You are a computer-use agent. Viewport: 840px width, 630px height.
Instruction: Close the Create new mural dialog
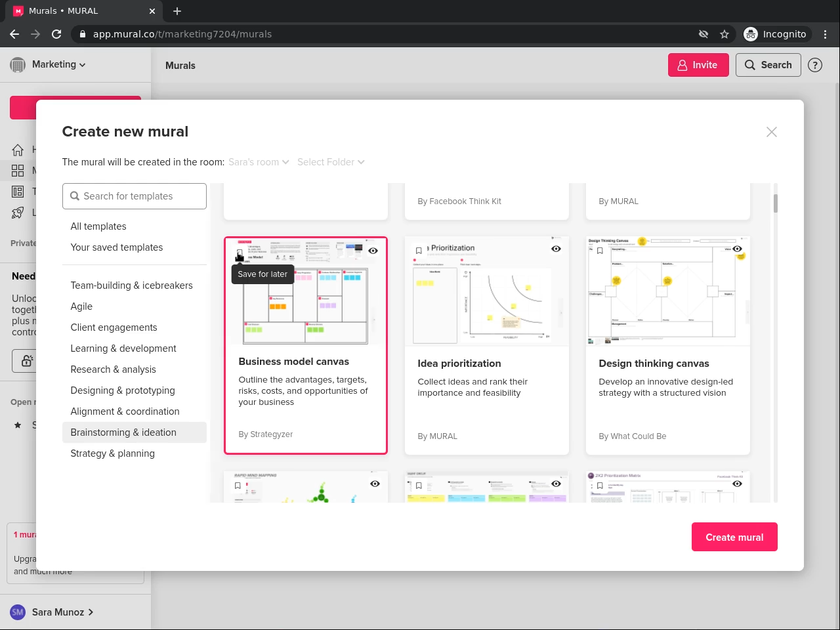click(x=772, y=132)
